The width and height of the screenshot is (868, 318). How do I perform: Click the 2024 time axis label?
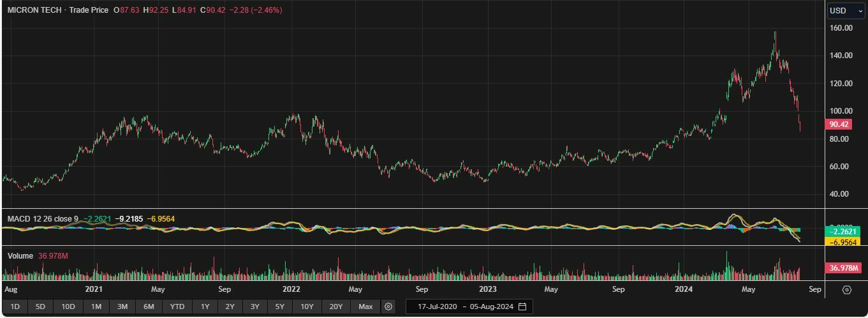[x=684, y=289]
